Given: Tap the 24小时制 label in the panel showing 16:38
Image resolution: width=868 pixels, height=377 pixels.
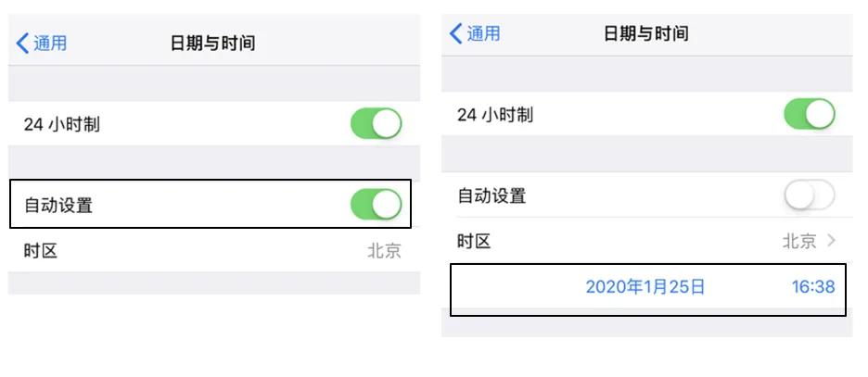Looking at the screenshot, I should tap(495, 115).
